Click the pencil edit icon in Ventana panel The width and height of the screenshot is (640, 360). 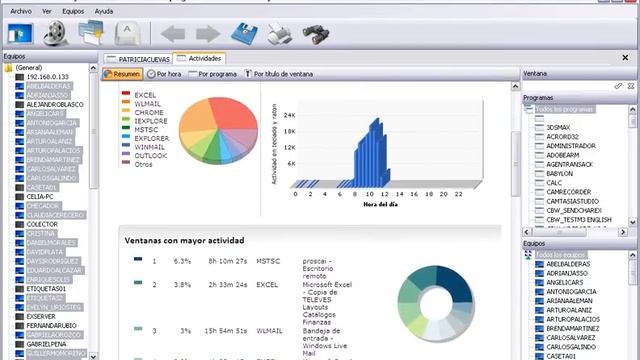[618, 86]
